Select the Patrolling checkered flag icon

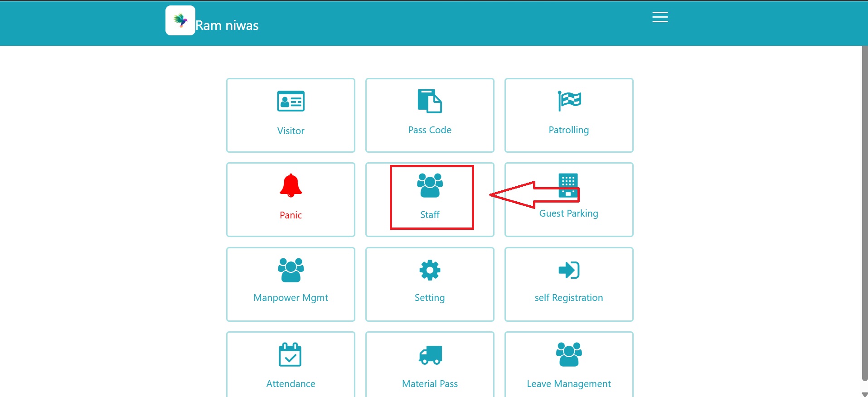(569, 101)
